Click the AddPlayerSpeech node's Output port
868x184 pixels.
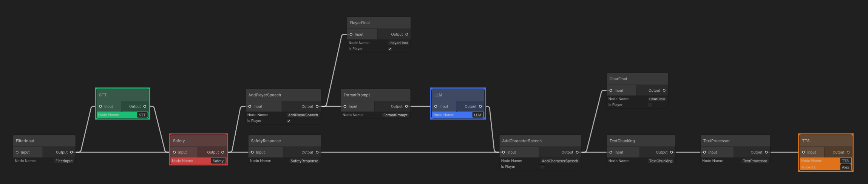pos(317,106)
